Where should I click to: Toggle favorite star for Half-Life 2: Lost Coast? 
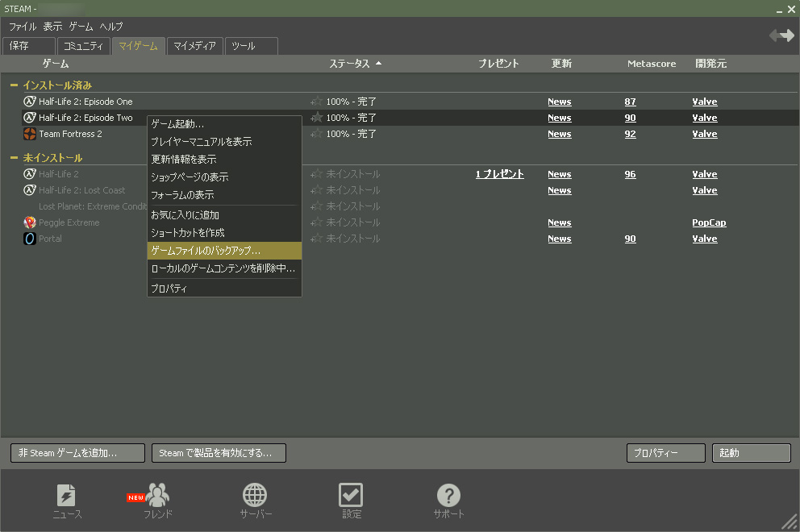coord(316,190)
